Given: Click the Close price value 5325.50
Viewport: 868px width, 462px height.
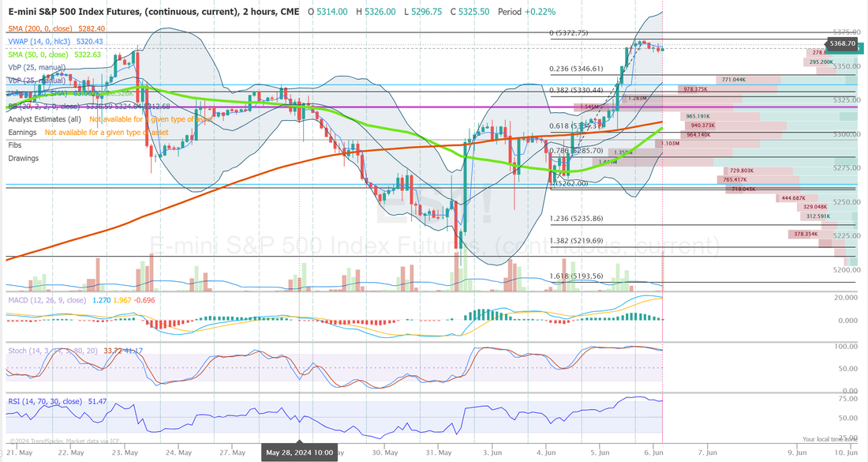Looking at the screenshot, I should 473,12.
